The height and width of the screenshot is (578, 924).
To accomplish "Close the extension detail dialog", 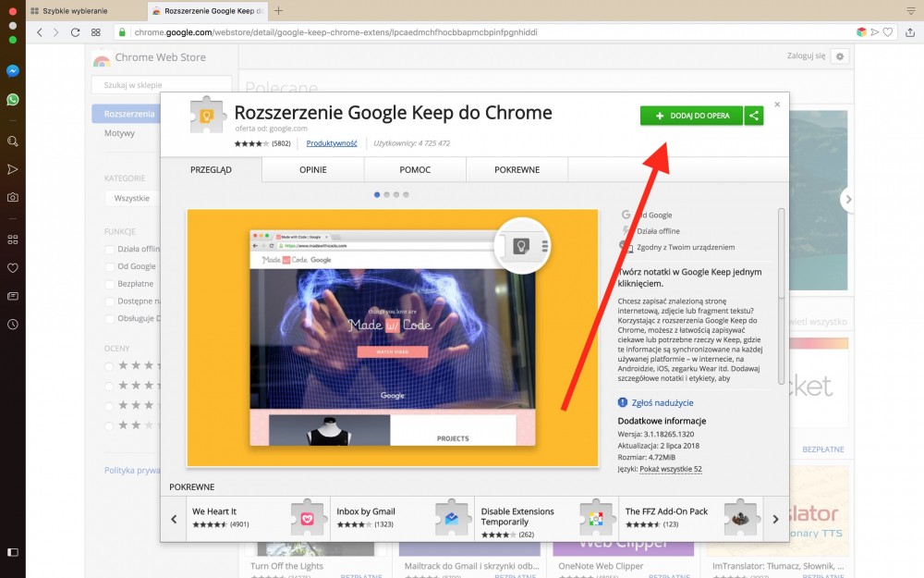I will (x=777, y=105).
